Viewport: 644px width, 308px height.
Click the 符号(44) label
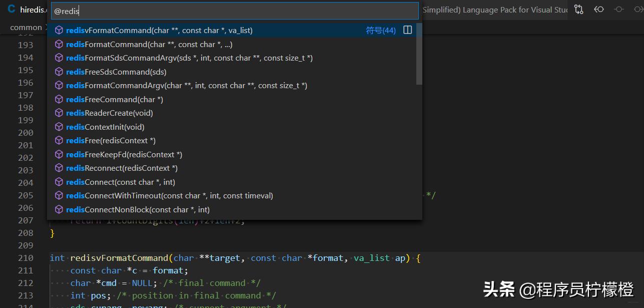click(x=381, y=30)
